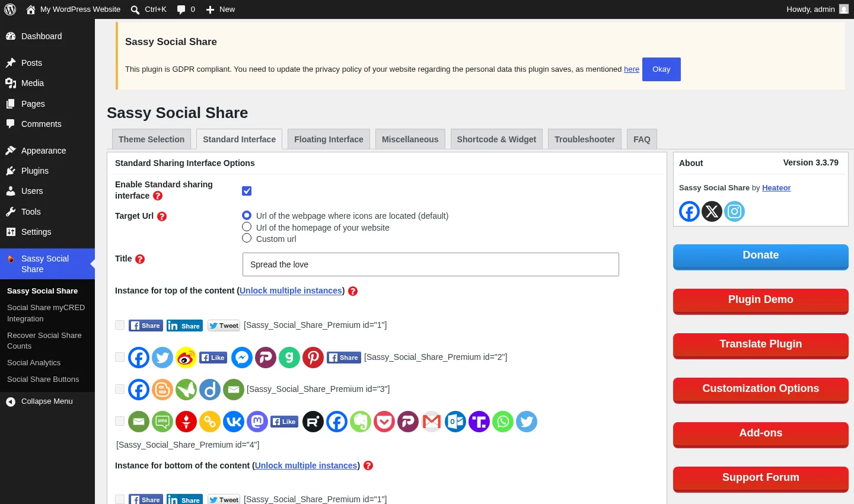The height and width of the screenshot is (504, 854).
Task: Follow the 'here' link in GDPR notice
Action: point(632,69)
